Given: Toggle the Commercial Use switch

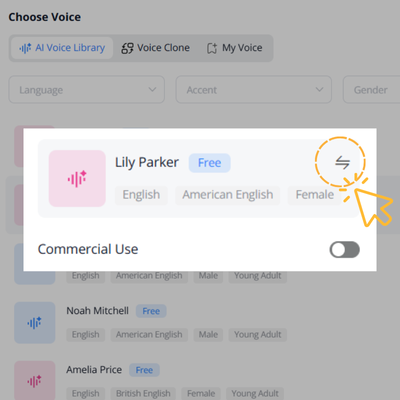Looking at the screenshot, I should pyautogui.click(x=345, y=250).
